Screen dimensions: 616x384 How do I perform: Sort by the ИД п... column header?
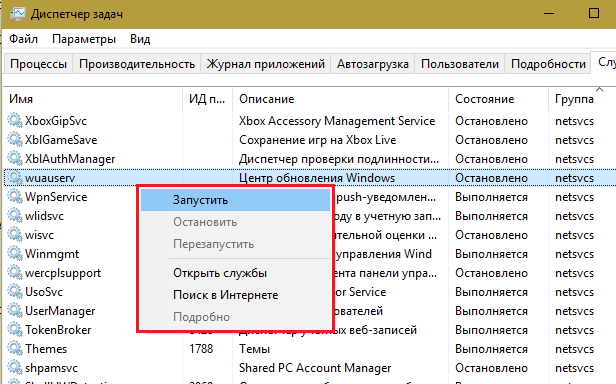(x=207, y=99)
